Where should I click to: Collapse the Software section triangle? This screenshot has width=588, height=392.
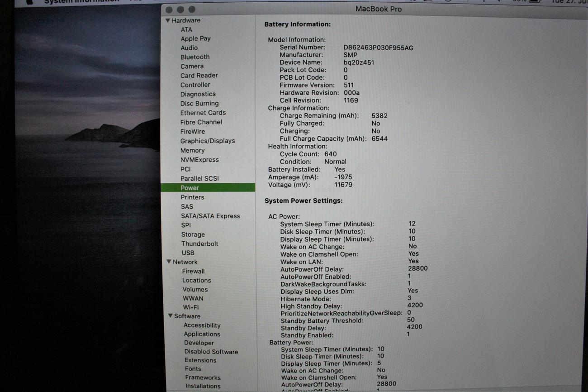170,316
